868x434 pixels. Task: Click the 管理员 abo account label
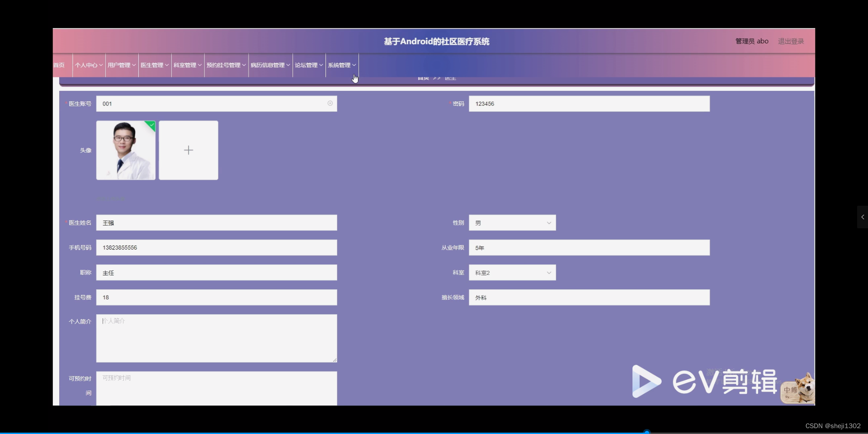pos(751,41)
